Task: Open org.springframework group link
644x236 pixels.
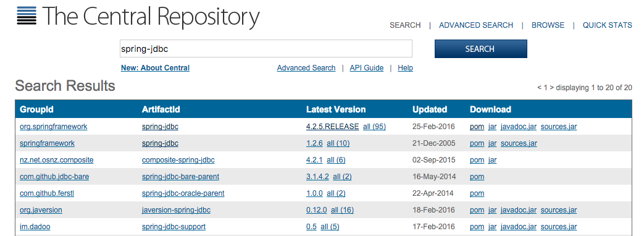Action: point(53,127)
